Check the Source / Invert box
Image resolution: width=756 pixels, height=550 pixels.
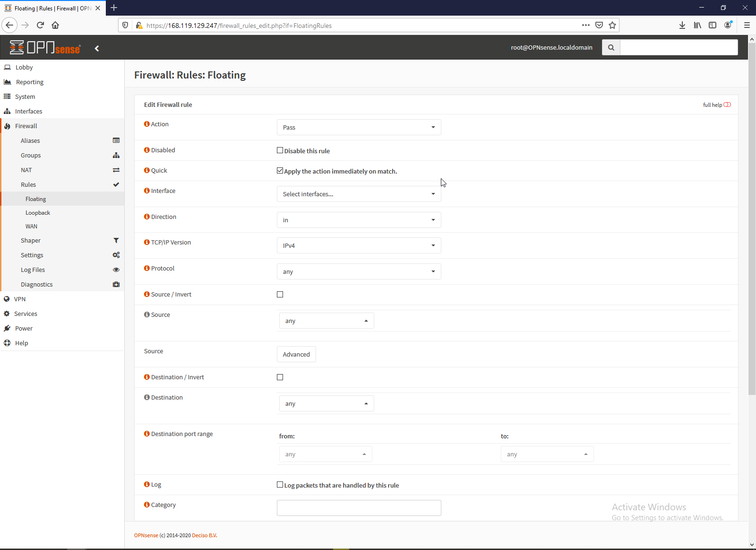(x=280, y=295)
